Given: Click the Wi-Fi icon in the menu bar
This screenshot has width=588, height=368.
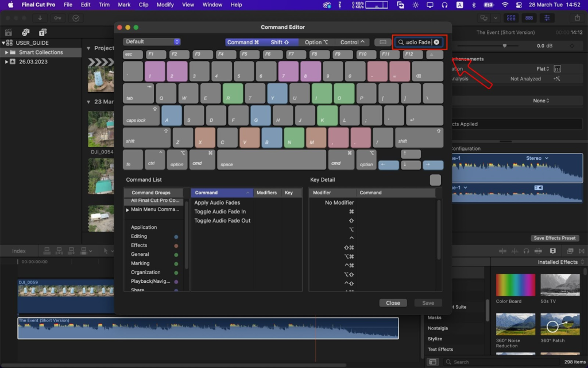Looking at the screenshot, I should 505,5.
